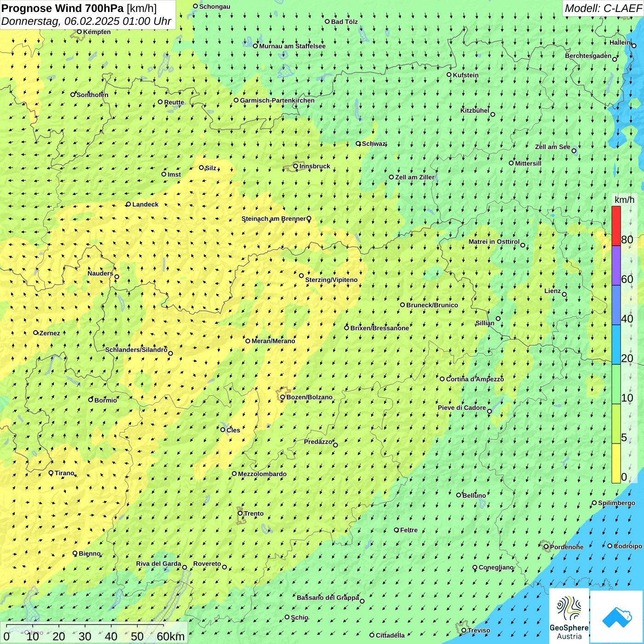Click the cyan 20-40 km/h legend band
644x644 pixels.
pyautogui.click(x=616, y=345)
